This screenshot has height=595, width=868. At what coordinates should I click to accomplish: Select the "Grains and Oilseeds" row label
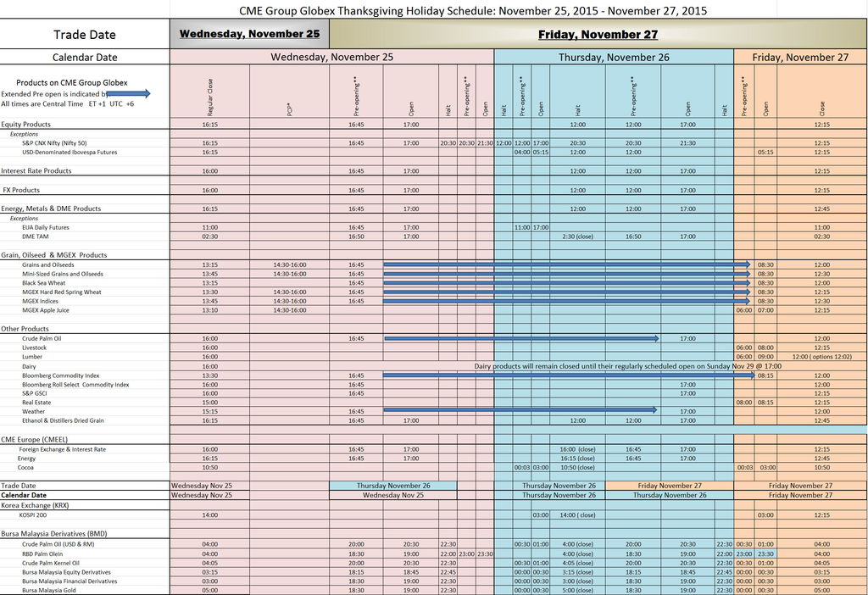[48, 264]
